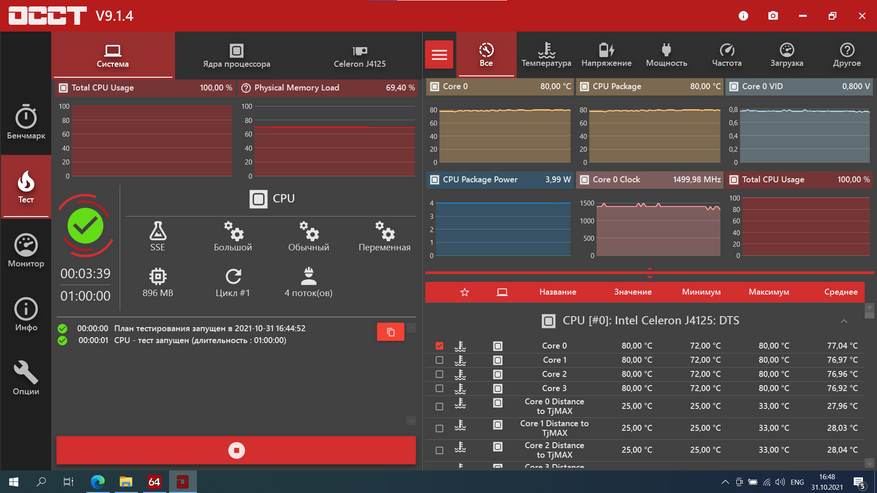Click the 896 MB memory option

[158, 282]
